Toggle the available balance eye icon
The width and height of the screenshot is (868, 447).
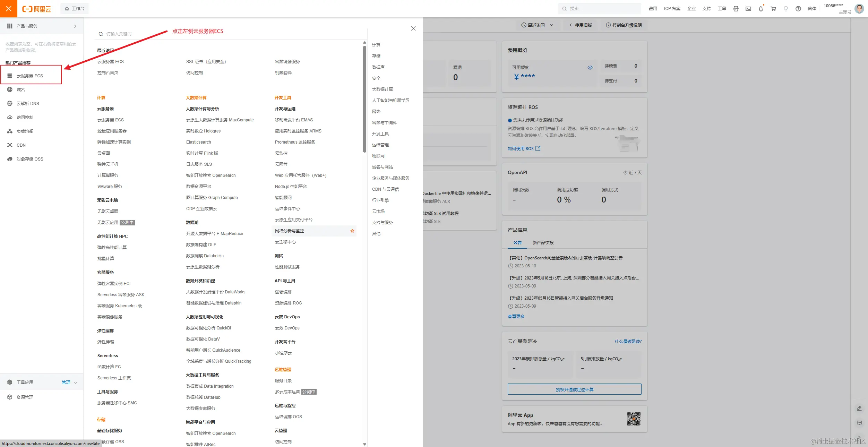point(590,68)
